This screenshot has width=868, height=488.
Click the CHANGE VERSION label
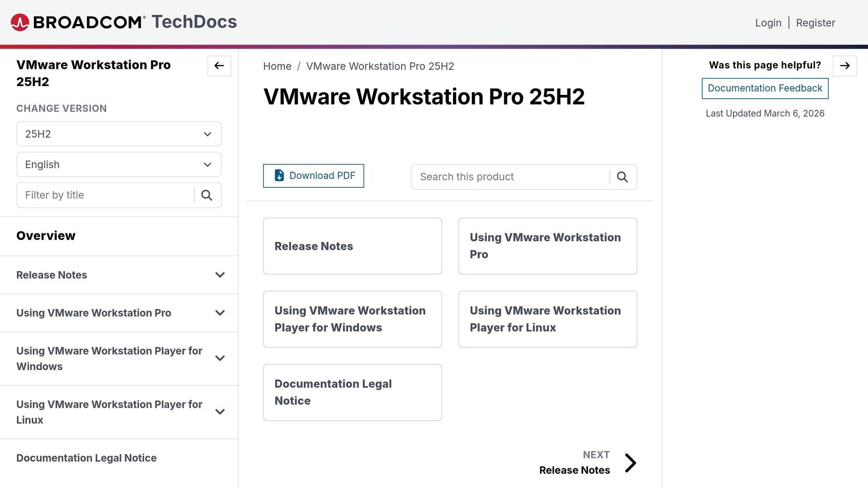pos(61,108)
